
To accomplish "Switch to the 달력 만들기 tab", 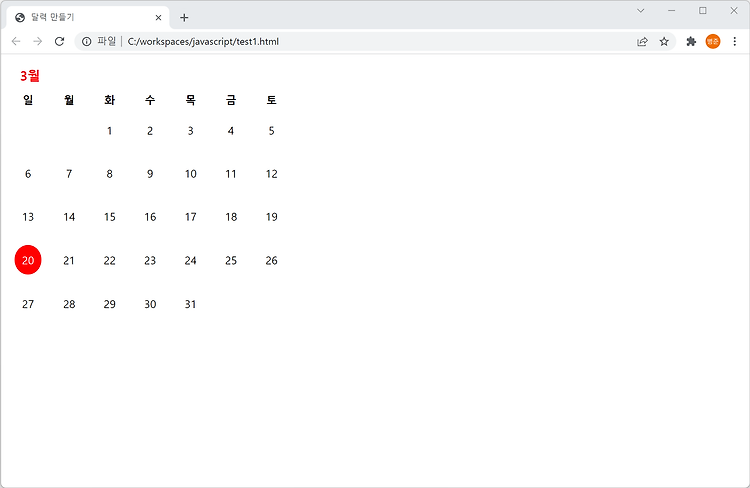I will click(88, 18).
